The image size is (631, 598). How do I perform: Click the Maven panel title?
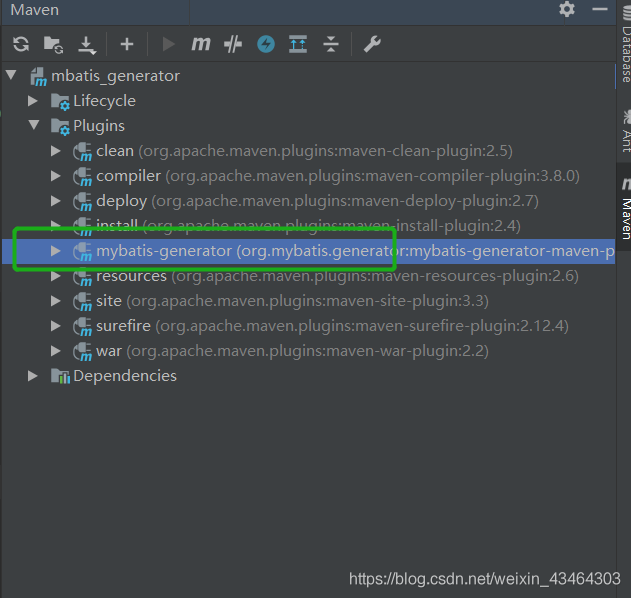coord(35,10)
